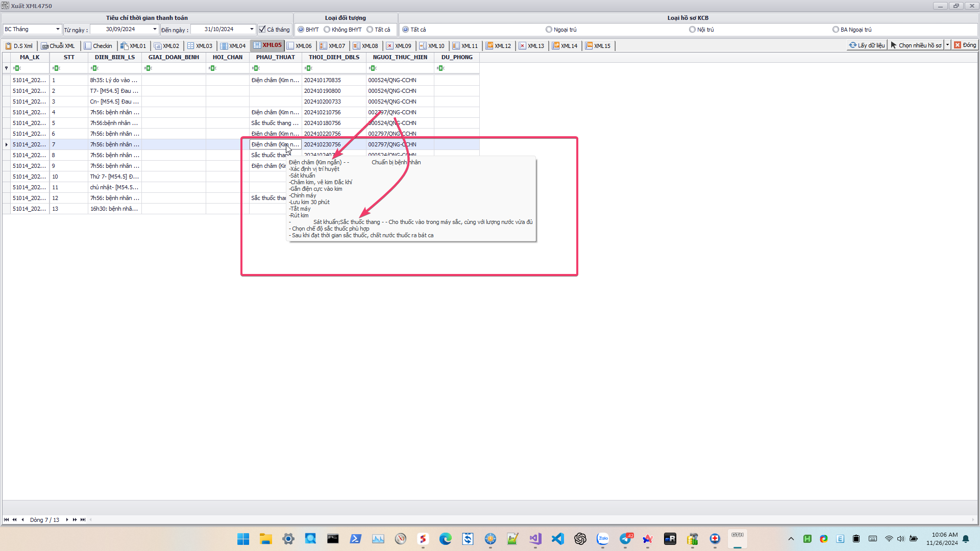
Task: Go to last record navigation arrow
Action: pyautogui.click(x=83, y=519)
